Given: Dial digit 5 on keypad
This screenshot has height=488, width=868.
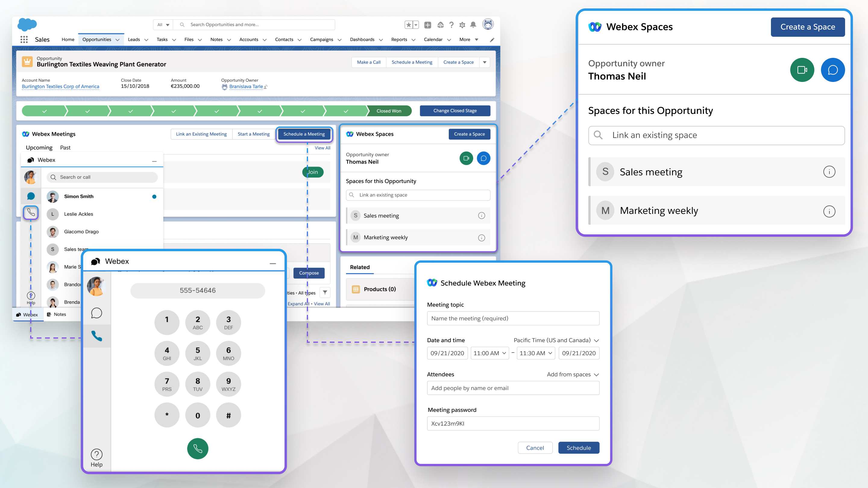Looking at the screenshot, I should 198,353.
